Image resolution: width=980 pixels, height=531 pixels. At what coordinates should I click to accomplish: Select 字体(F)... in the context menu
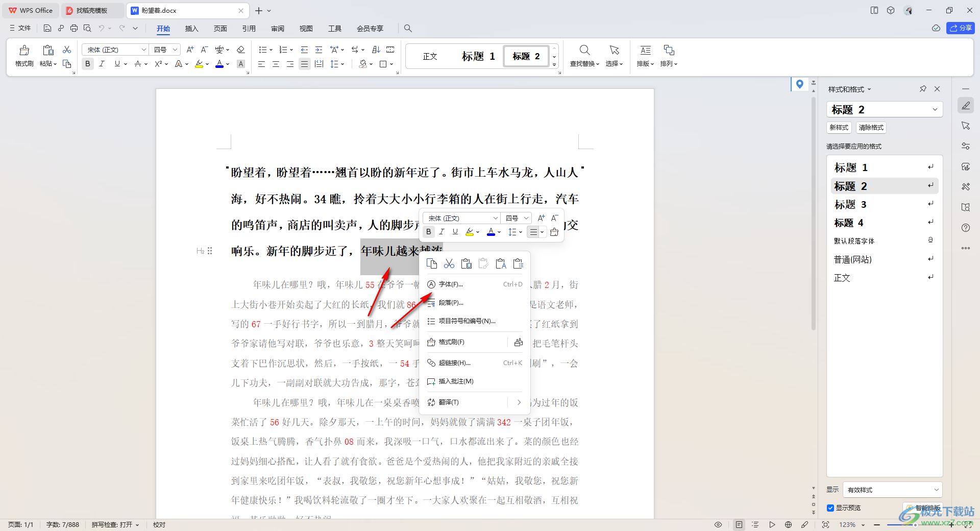475,284
